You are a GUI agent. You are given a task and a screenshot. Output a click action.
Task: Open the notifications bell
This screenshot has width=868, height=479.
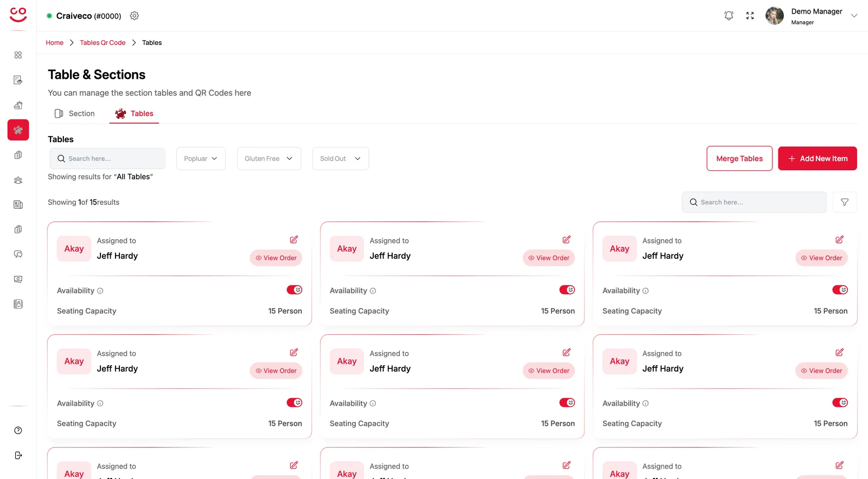(x=729, y=16)
